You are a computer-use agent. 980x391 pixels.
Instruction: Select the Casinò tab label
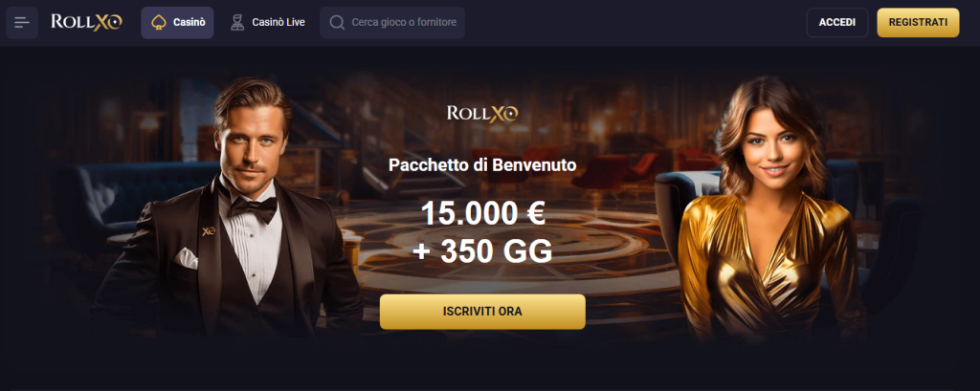(189, 23)
